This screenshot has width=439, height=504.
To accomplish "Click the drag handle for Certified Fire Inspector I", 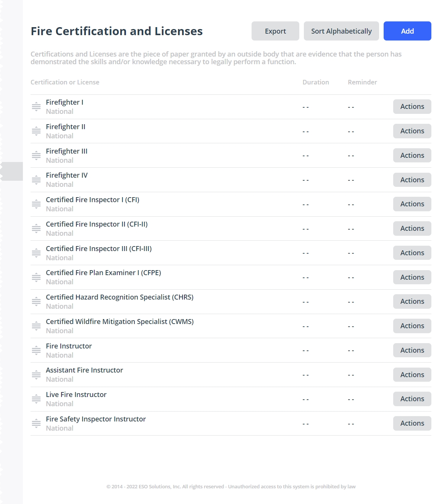I will [x=36, y=204].
